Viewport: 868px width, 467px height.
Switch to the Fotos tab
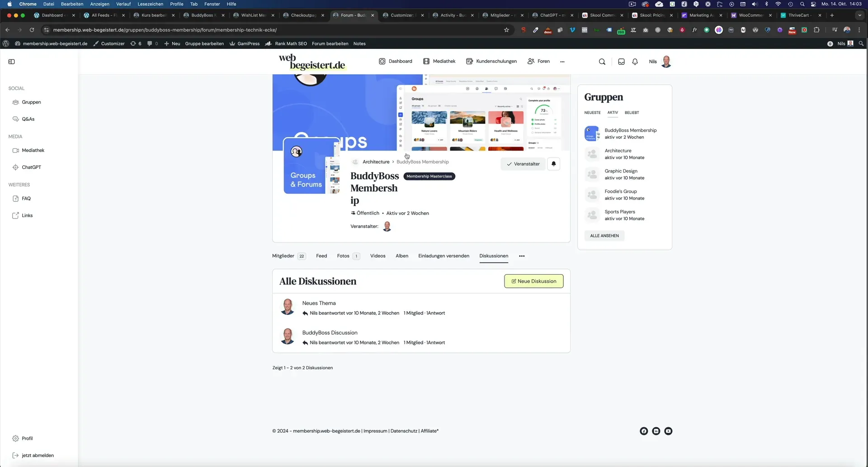[348, 256]
